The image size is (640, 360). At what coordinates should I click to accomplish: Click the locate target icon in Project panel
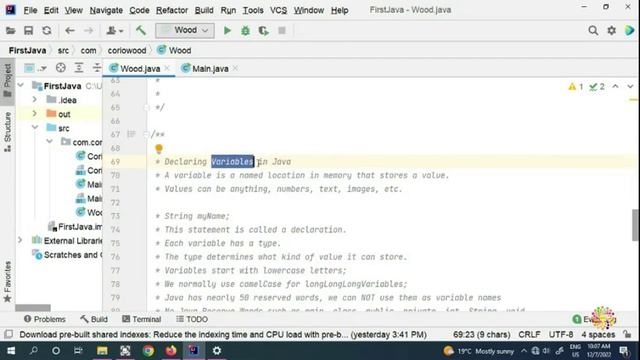click(x=60, y=68)
